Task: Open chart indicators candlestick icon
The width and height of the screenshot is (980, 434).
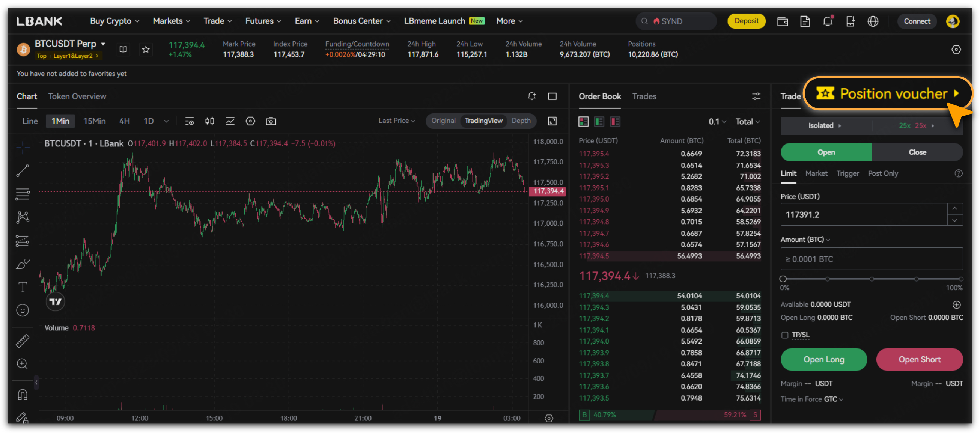Action: click(209, 121)
